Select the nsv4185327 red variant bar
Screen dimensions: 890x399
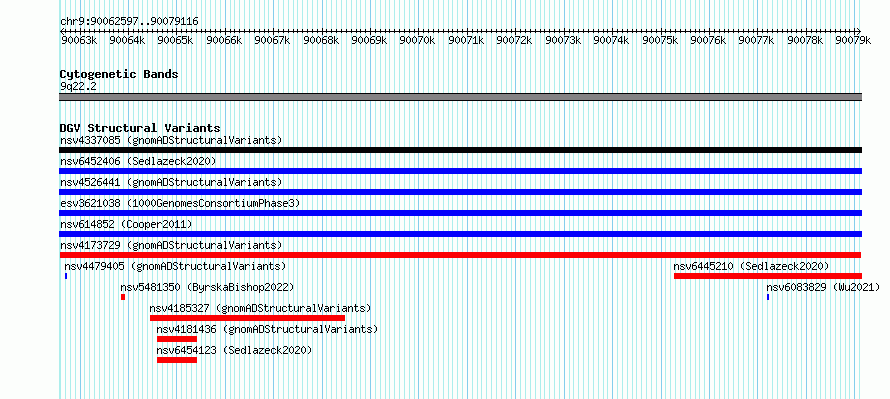247,318
